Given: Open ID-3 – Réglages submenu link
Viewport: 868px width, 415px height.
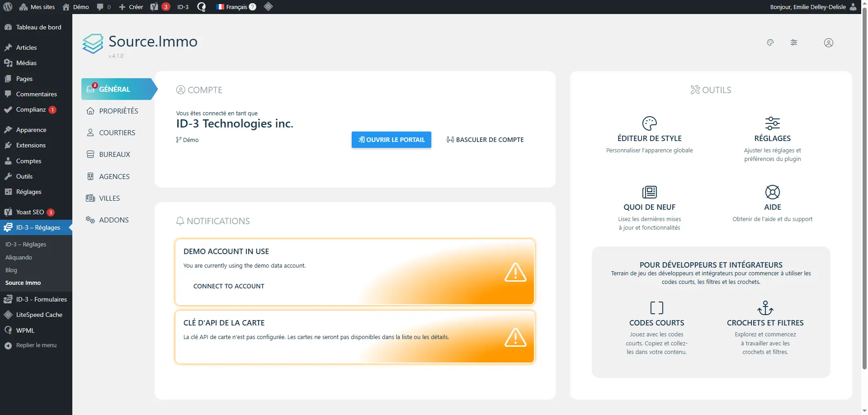Looking at the screenshot, I should (26, 244).
